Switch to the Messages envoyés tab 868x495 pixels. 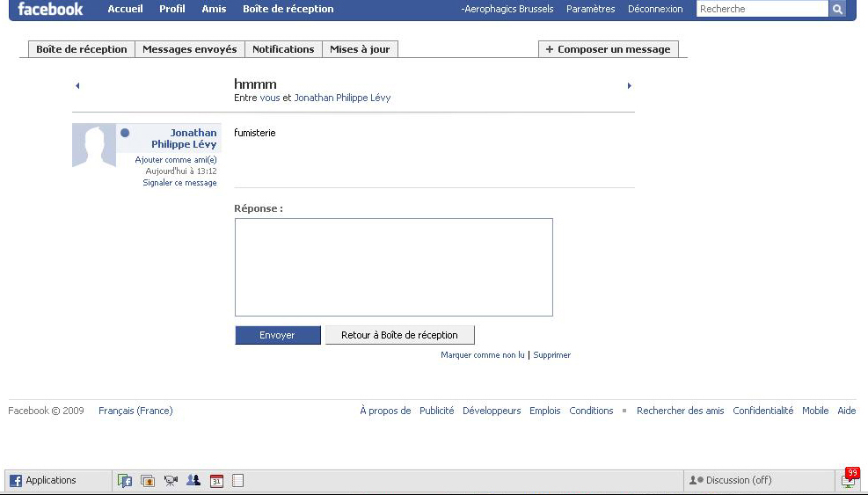(x=189, y=50)
